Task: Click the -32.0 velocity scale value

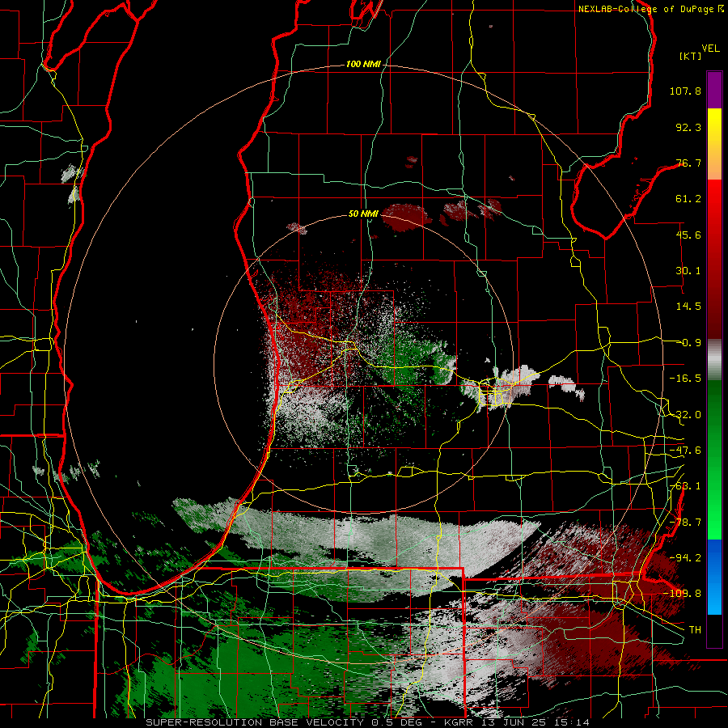Action: point(685,415)
